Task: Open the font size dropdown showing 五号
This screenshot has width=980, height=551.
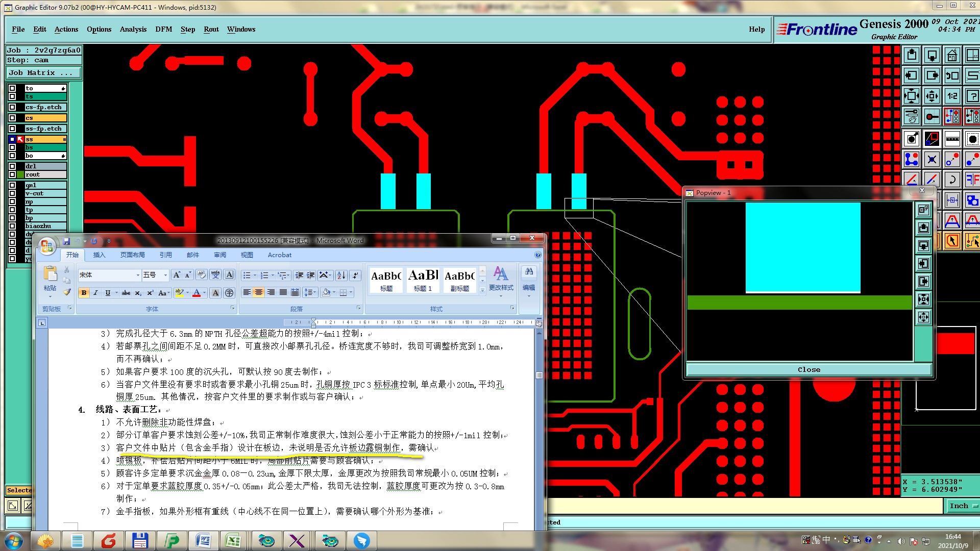Action: [165, 275]
